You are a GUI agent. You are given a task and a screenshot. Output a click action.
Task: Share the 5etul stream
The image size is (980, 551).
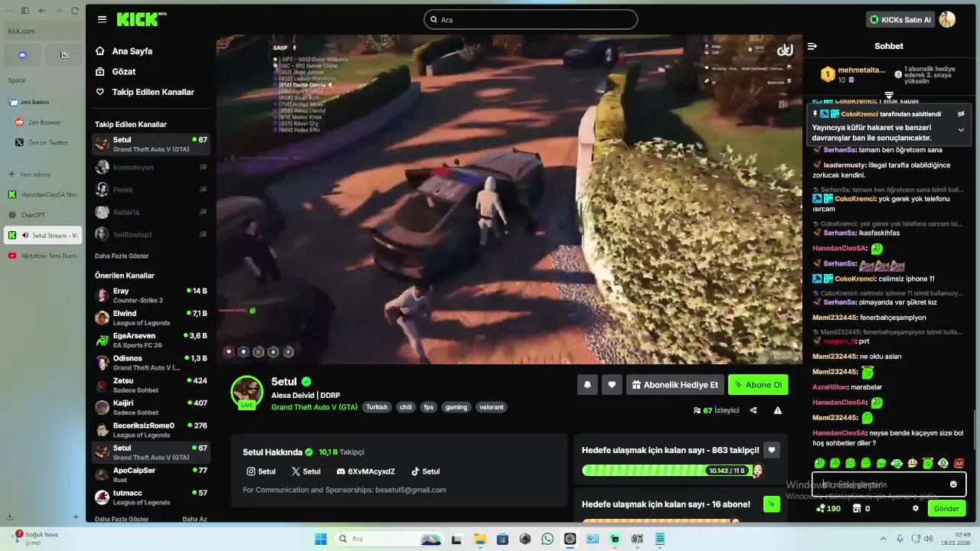[753, 410]
